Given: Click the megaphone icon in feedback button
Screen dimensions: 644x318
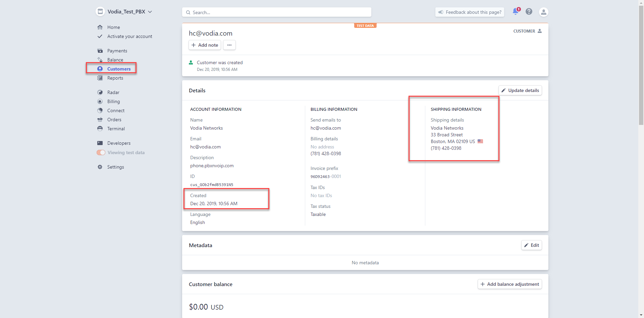Looking at the screenshot, I should coord(441,12).
